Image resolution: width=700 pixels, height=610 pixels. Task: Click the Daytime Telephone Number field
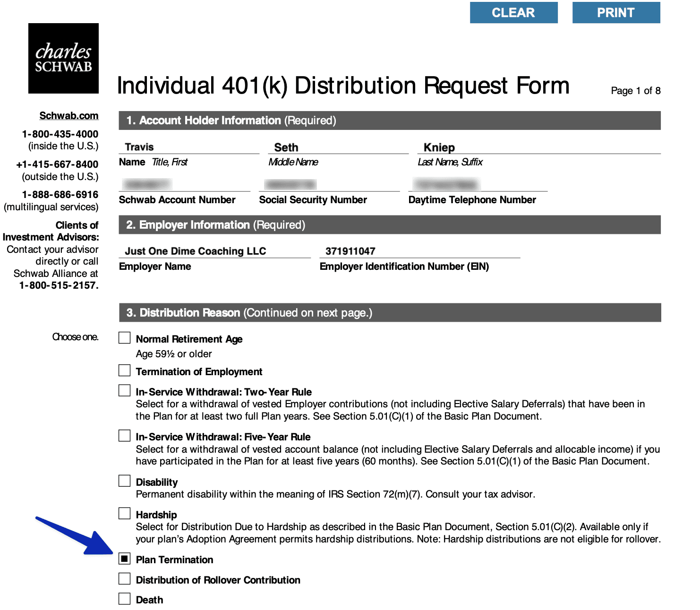pos(478,184)
